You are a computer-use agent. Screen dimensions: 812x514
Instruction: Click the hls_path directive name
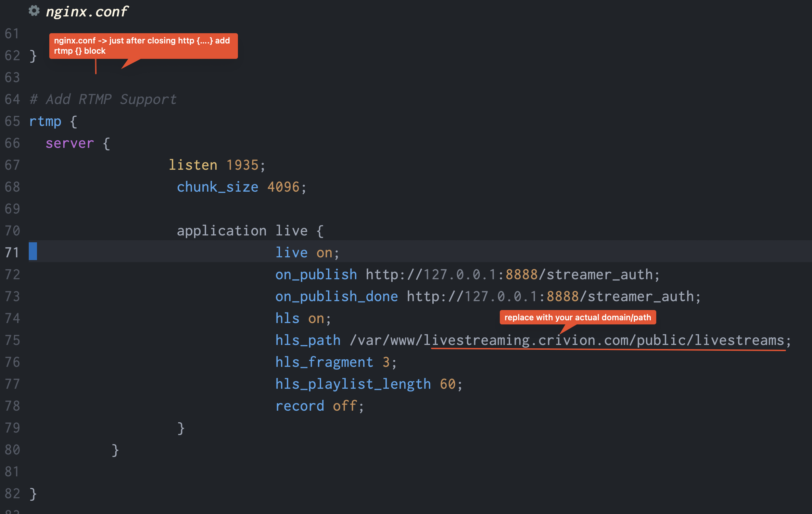(308, 340)
